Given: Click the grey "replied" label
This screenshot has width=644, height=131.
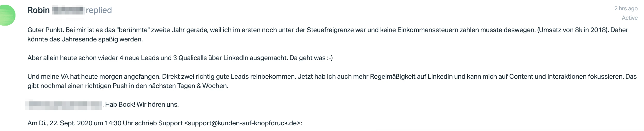Looking at the screenshot, I should tap(99, 10).
